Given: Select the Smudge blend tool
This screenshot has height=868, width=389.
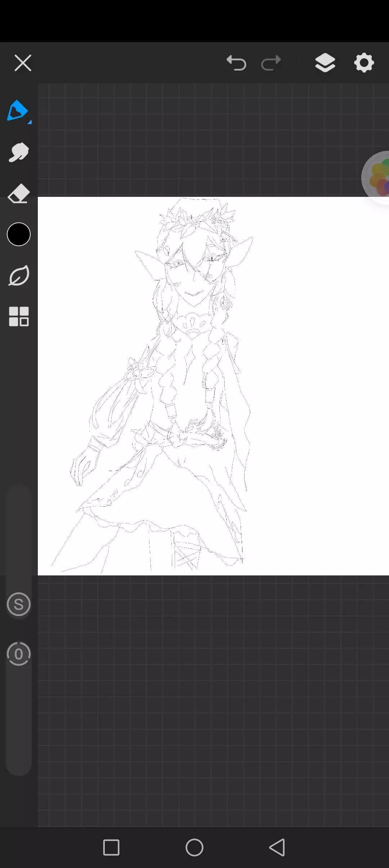Looking at the screenshot, I should coord(19,152).
